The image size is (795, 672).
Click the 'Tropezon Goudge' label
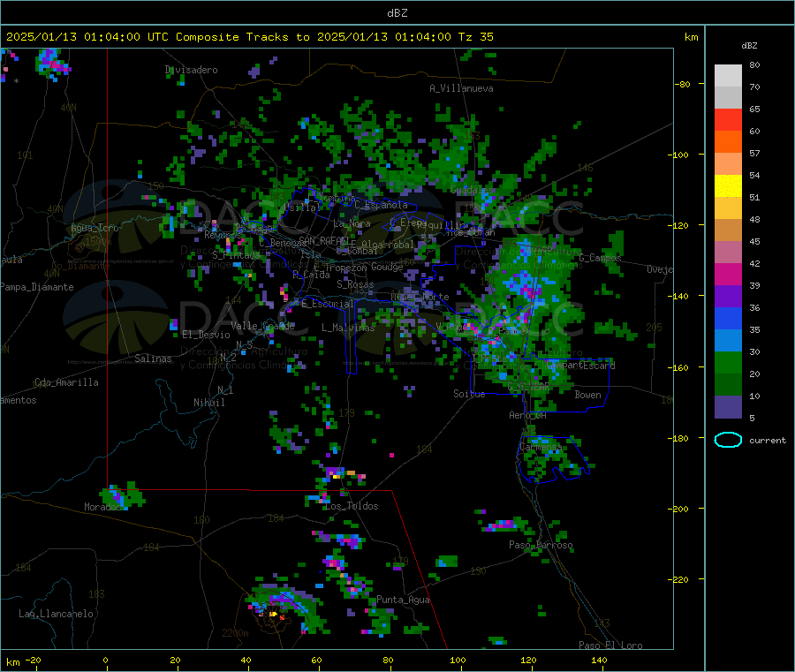(364, 267)
